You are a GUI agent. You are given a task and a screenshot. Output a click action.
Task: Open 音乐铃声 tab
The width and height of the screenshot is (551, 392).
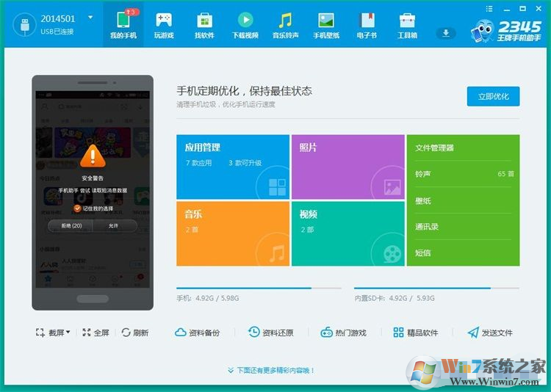point(285,24)
